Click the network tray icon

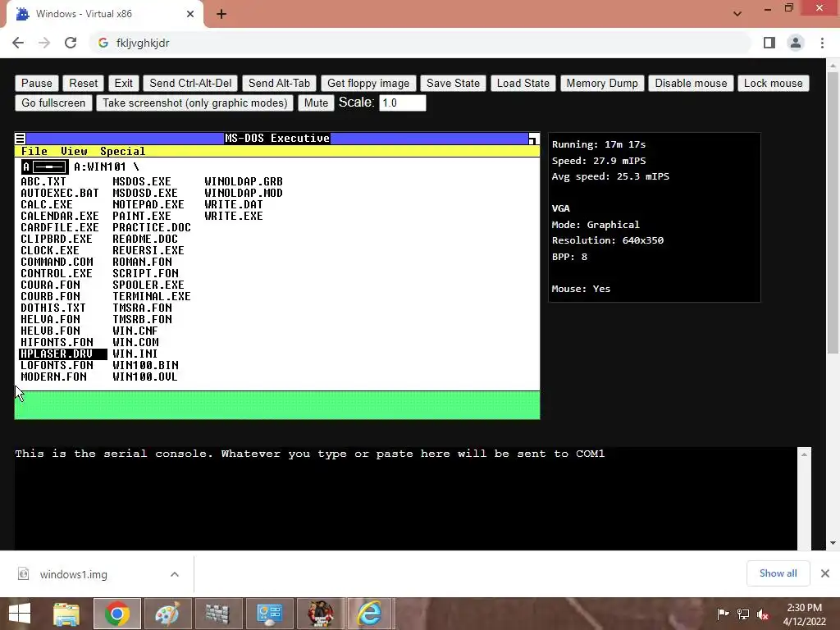click(x=743, y=614)
